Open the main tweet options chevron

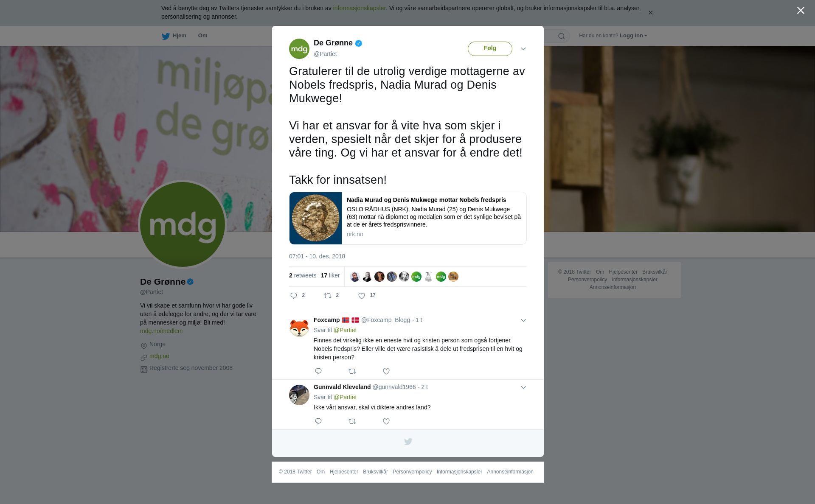tap(523, 49)
